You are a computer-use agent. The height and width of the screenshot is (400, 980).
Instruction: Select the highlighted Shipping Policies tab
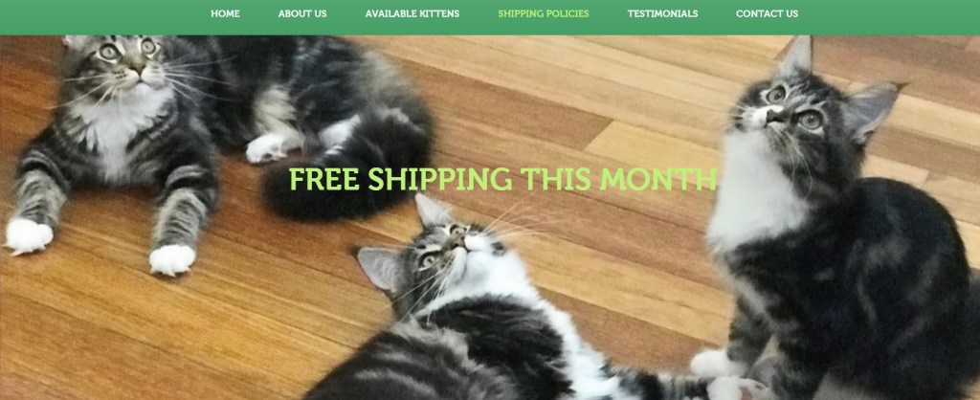coord(544,13)
